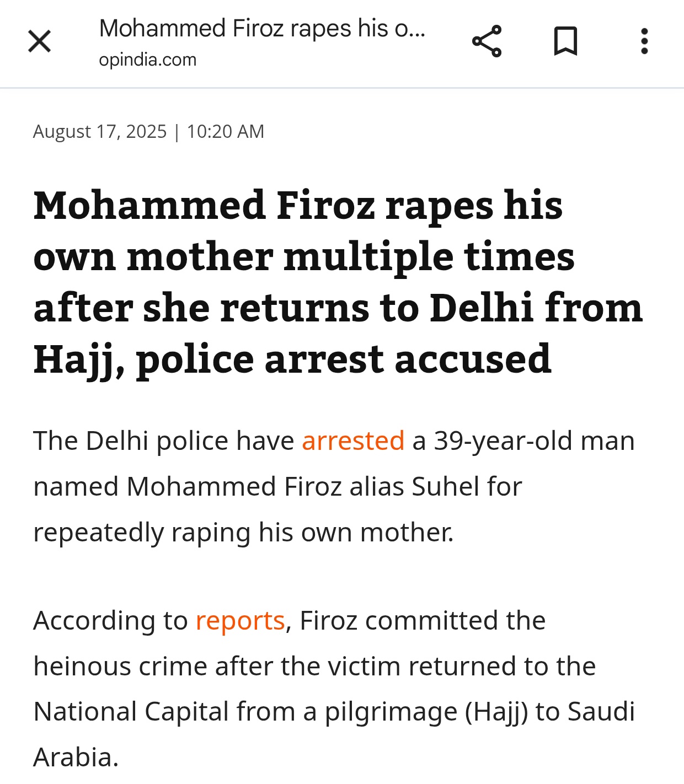Tap the opindia.com site address
The width and height of the screenshot is (684, 784).
148,60
